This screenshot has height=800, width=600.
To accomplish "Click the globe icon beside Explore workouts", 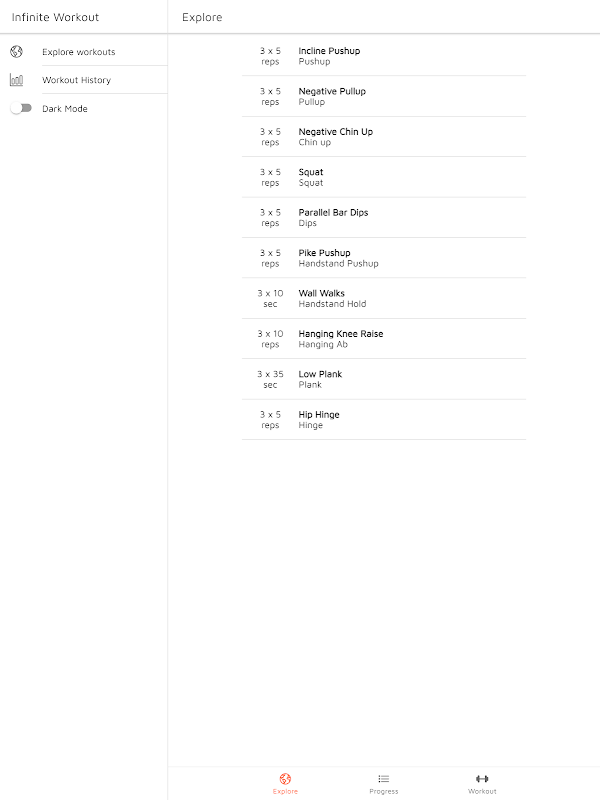I will (x=16, y=52).
